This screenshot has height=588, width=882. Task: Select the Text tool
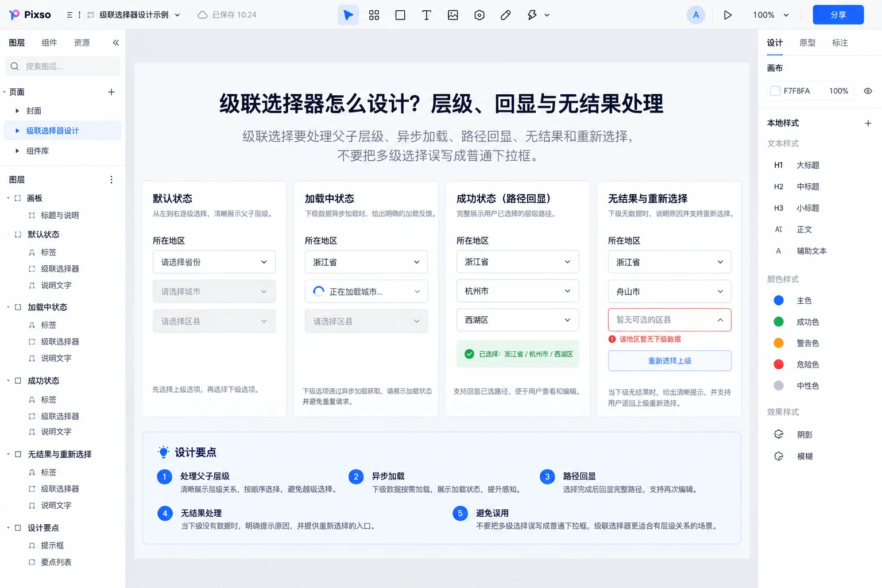(427, 15)
